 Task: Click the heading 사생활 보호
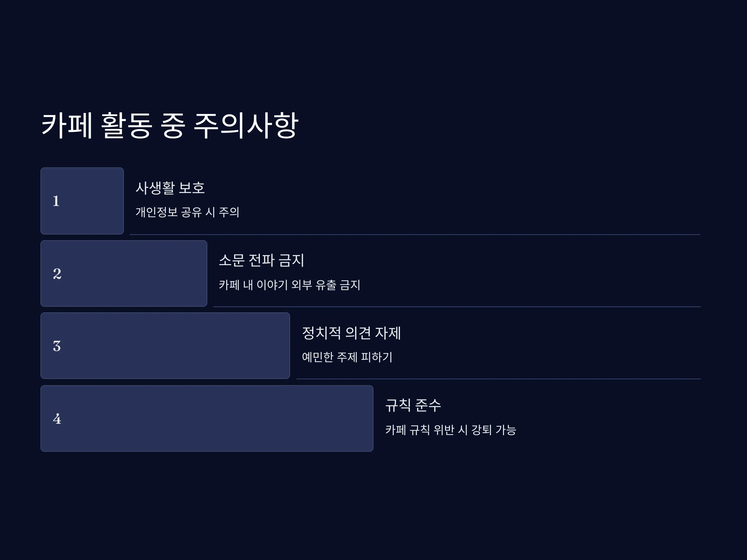tap(170, 188)
